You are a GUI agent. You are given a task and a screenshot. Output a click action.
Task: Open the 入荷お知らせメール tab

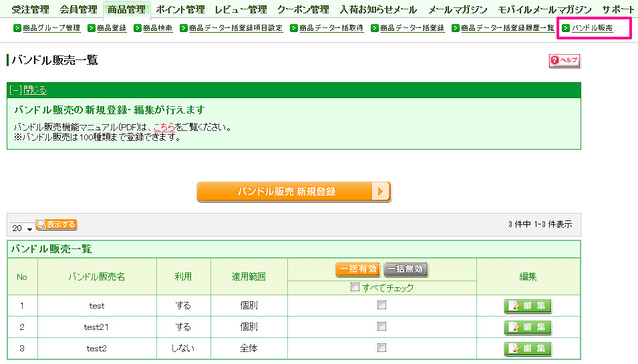pos(378,9)
